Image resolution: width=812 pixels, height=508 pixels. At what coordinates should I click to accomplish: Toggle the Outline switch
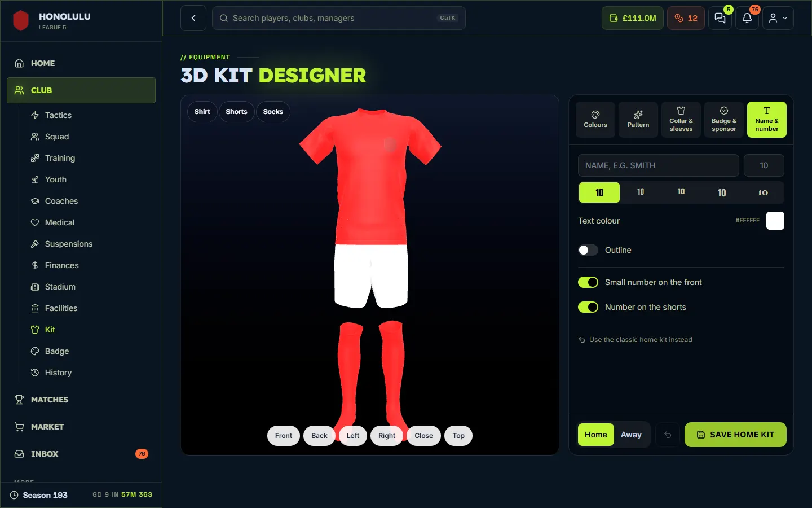[x=588, y=250]
